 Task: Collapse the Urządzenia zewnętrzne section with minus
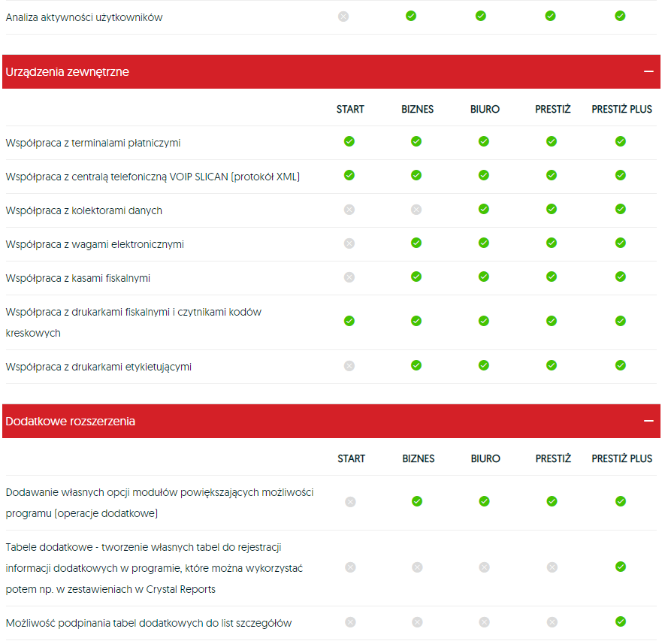pos(648,71)
